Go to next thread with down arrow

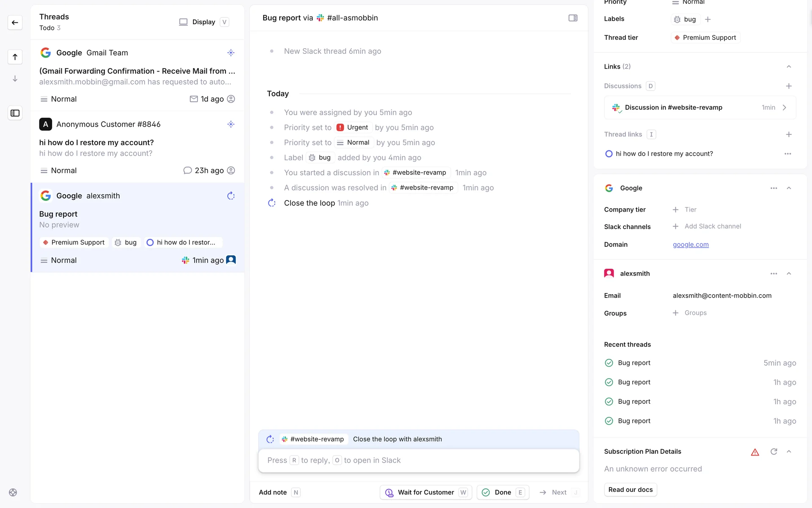click(15, 79)
